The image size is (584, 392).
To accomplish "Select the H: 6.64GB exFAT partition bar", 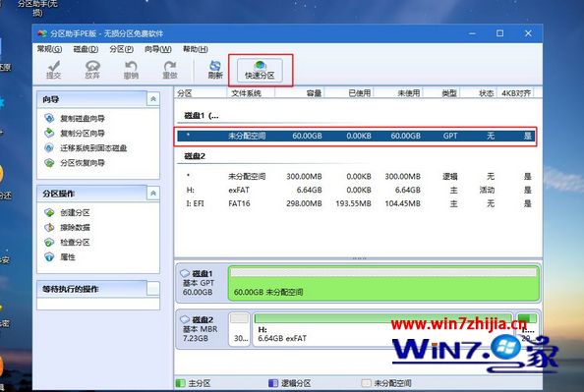I will click(382, 329).
